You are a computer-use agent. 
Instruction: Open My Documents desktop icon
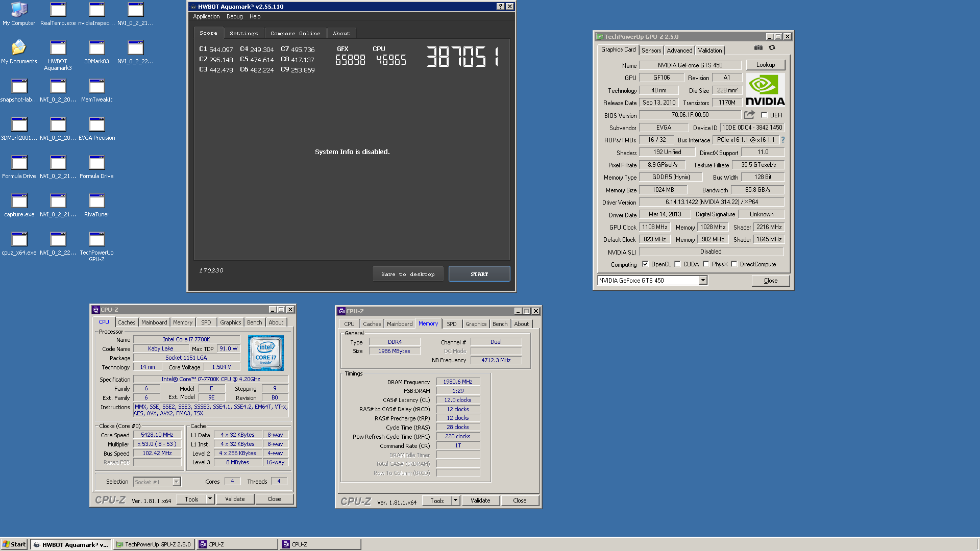point(19,52)
